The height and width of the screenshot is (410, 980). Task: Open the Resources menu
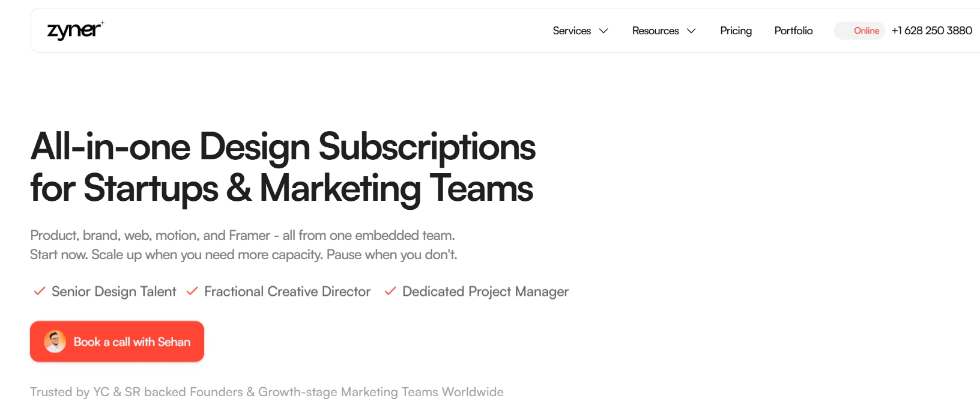664,31
